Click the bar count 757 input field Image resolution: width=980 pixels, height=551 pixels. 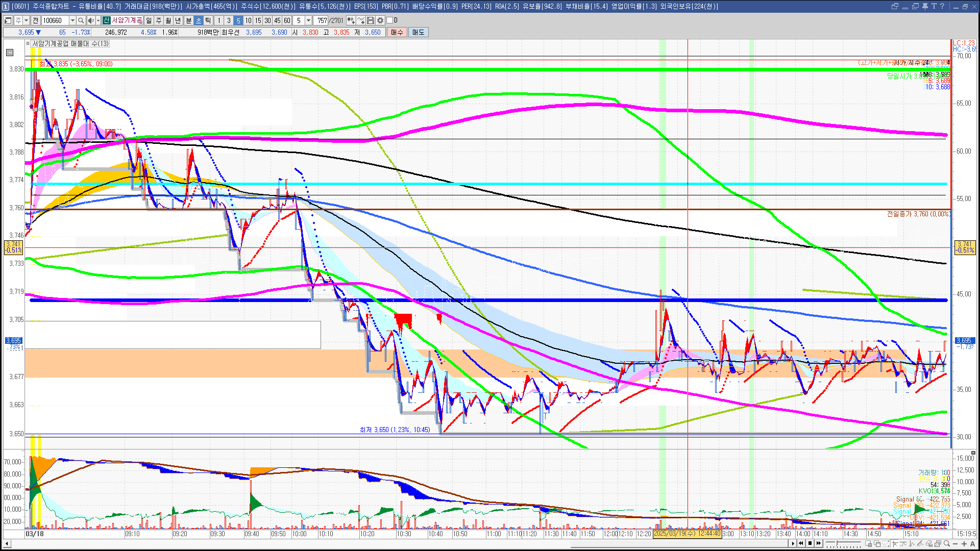[x=322, y=20]
